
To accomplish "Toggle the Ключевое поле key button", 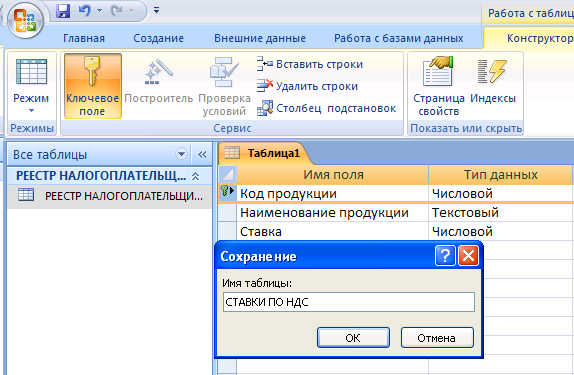I will pyautogui.click(x=93, y=86).
